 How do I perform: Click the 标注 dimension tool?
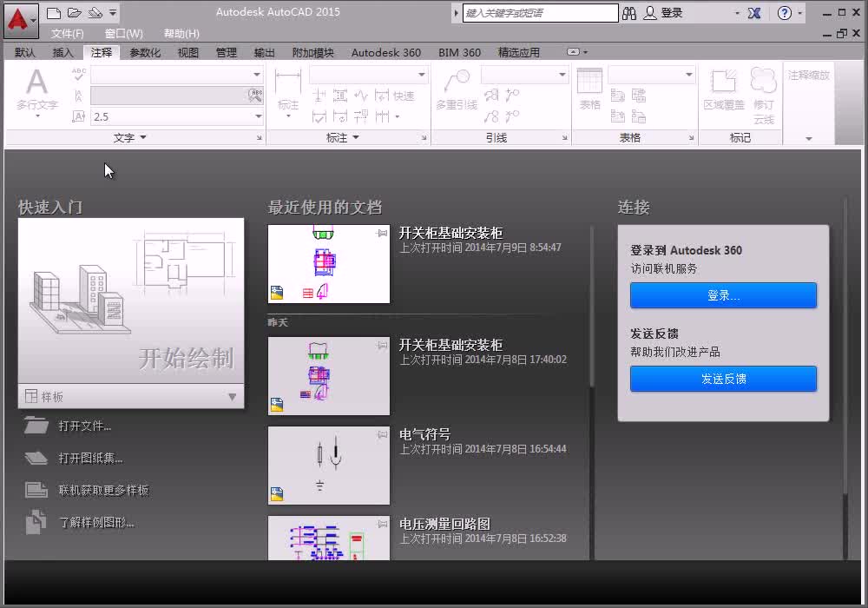(288, 91)
